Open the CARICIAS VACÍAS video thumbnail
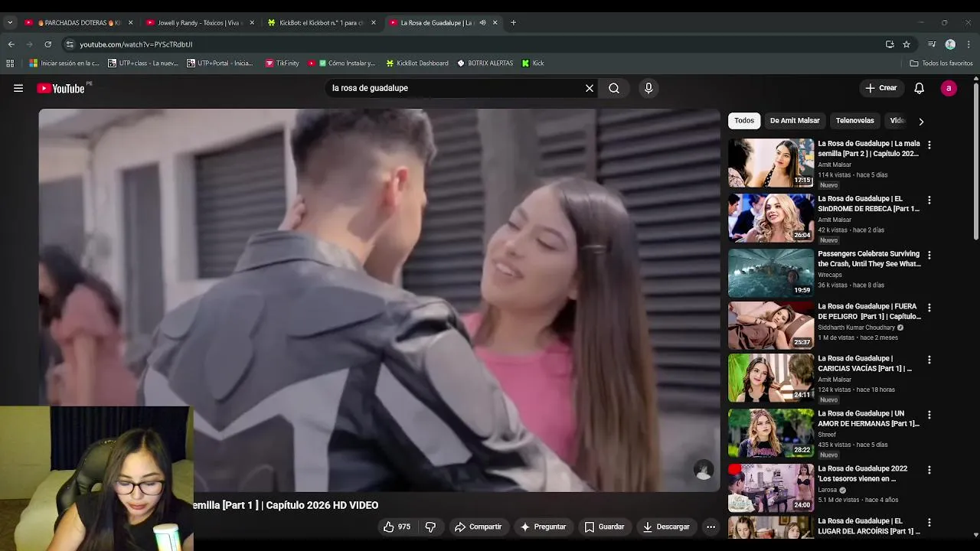Viewport: 980px width, 551px height. (x=771, y=378)
